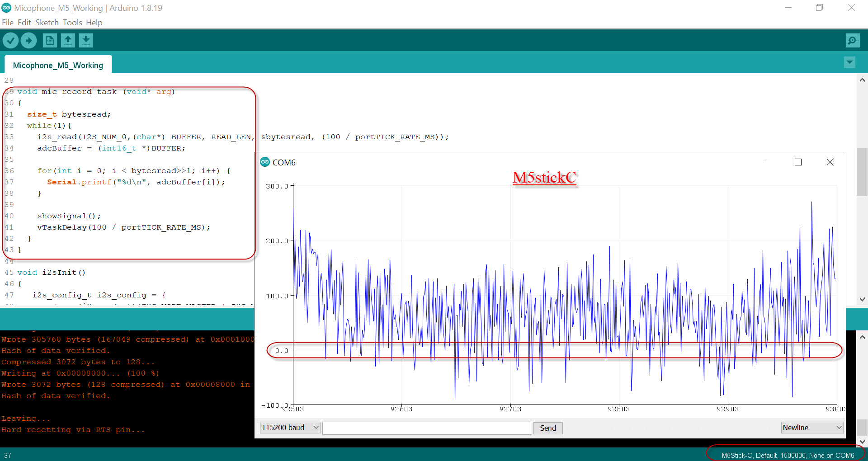Open the Tools menu
This screenshot has width=868, height=461.
pos(72,22)
